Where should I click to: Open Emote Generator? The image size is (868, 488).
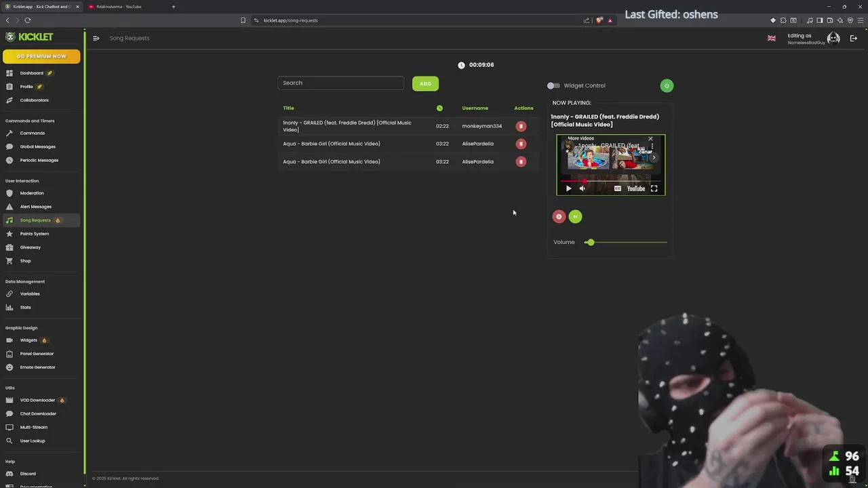(x=37, y=367)
